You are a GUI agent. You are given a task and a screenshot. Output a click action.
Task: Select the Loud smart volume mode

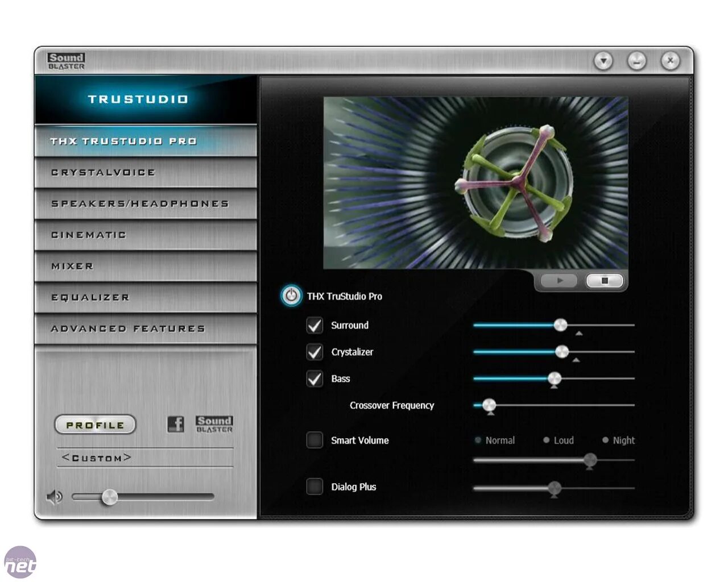[559, 440]
